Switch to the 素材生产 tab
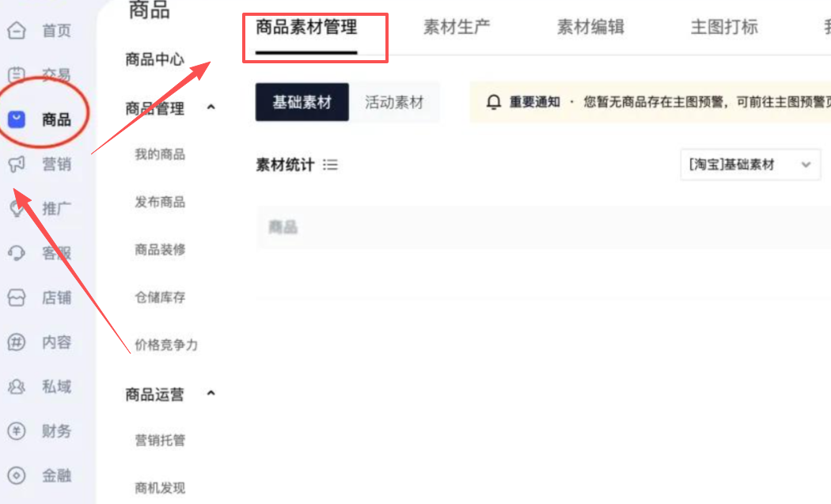831x504 pixels. [457, 26]
